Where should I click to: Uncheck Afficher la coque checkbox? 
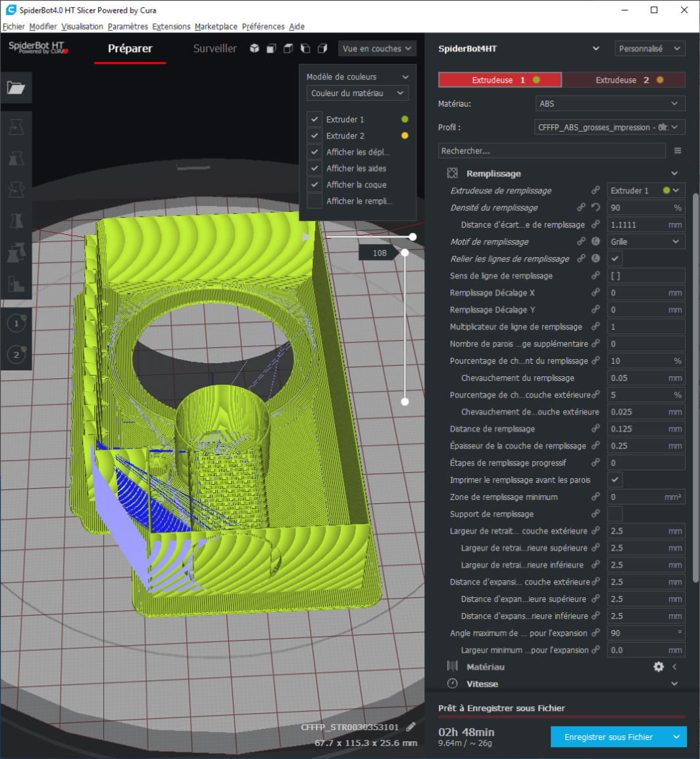click(x=314, y=184)
